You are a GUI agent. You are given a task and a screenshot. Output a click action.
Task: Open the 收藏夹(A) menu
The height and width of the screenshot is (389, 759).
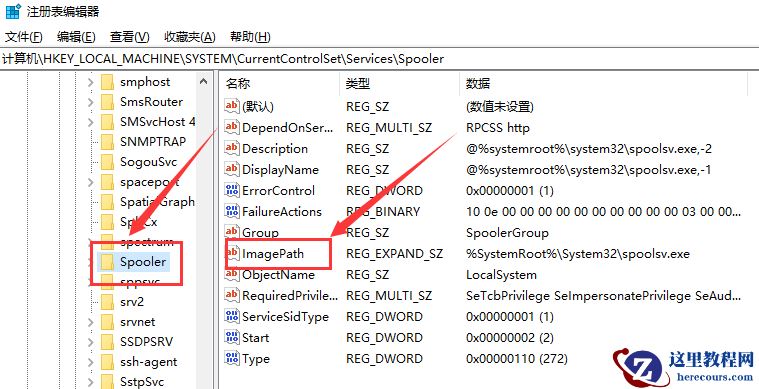click(x=190, y=37)
